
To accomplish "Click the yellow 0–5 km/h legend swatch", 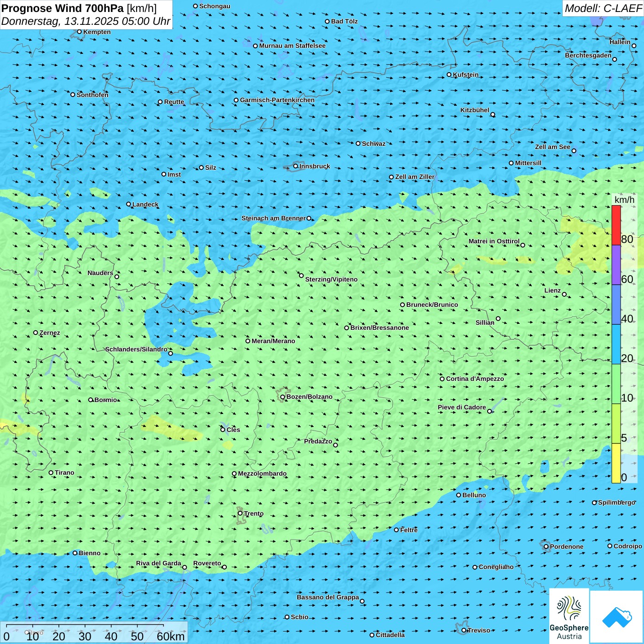I will click(616, 463).
